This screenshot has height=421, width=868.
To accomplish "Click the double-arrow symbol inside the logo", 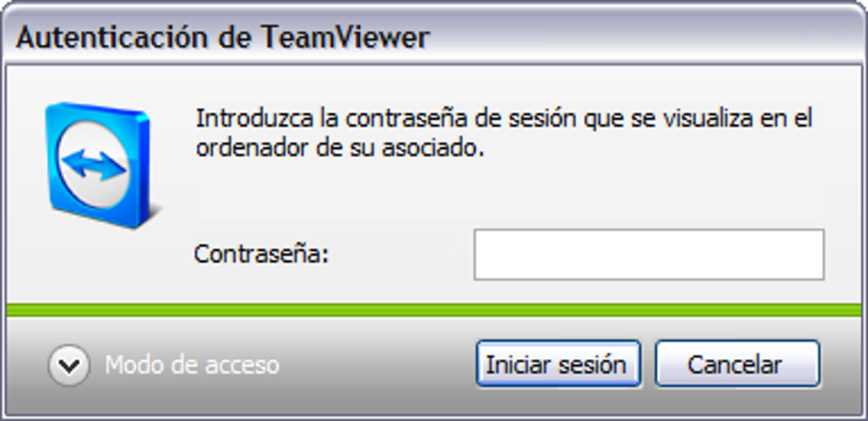I will (93, 165).
